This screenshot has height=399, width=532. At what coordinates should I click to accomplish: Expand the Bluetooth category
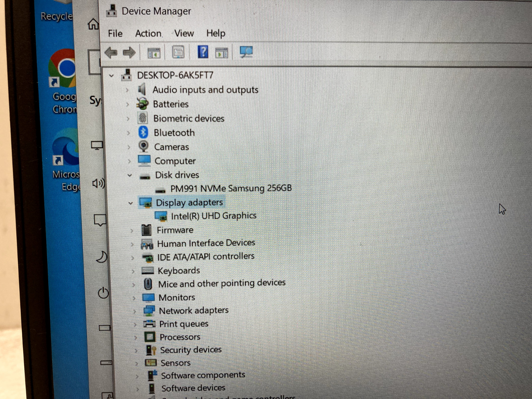128,133
